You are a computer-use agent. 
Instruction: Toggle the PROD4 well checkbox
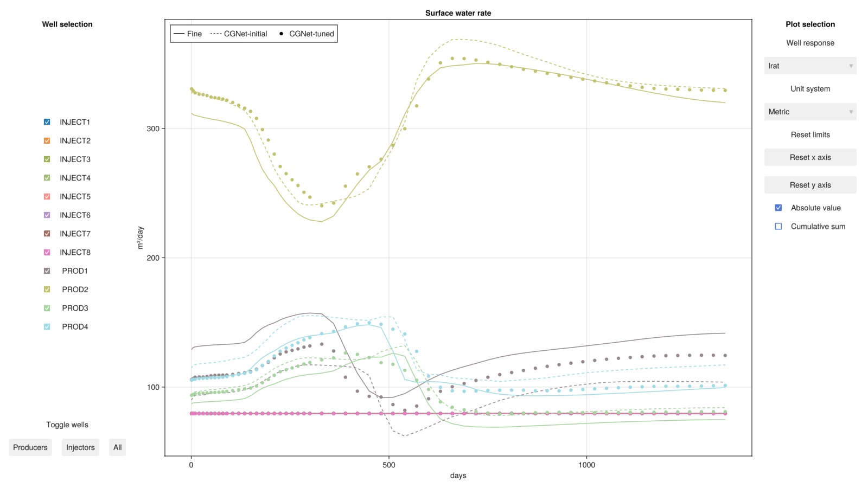point(47,326)
